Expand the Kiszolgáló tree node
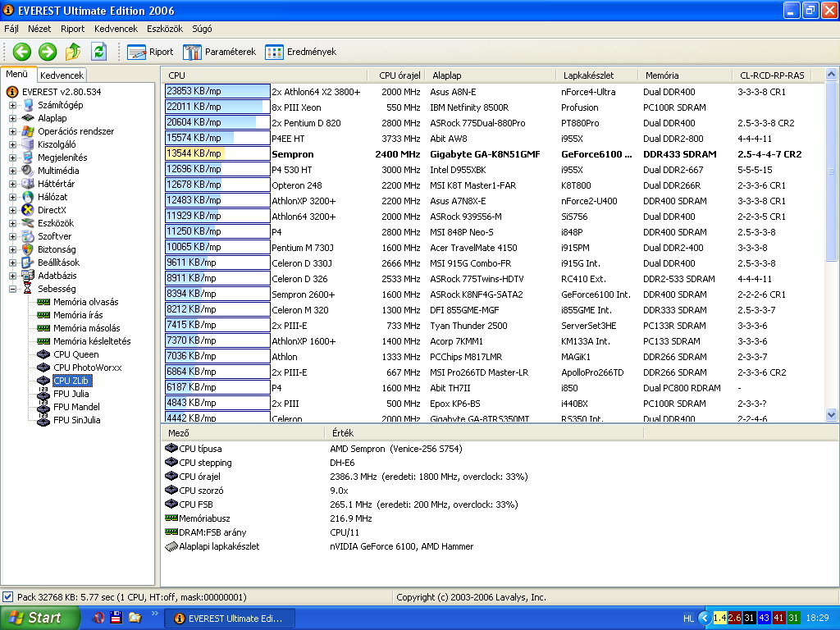 tap(12, 144)
